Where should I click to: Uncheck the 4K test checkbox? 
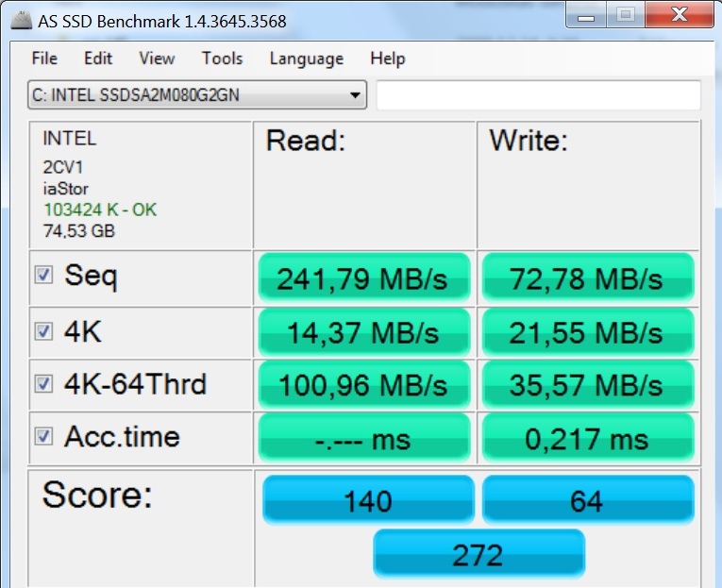(x=43, y=331)
